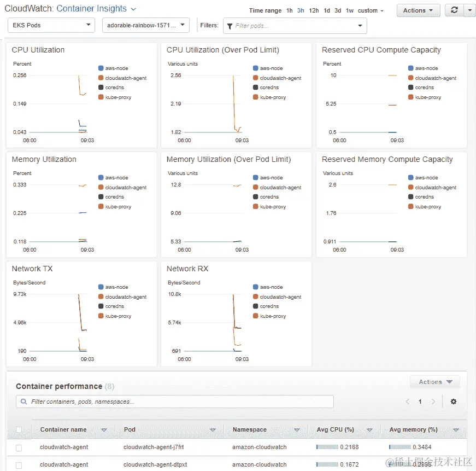Open the refresh interval dropdown arrow
Viewport: 476px width, 471px height.
point(469,10)
